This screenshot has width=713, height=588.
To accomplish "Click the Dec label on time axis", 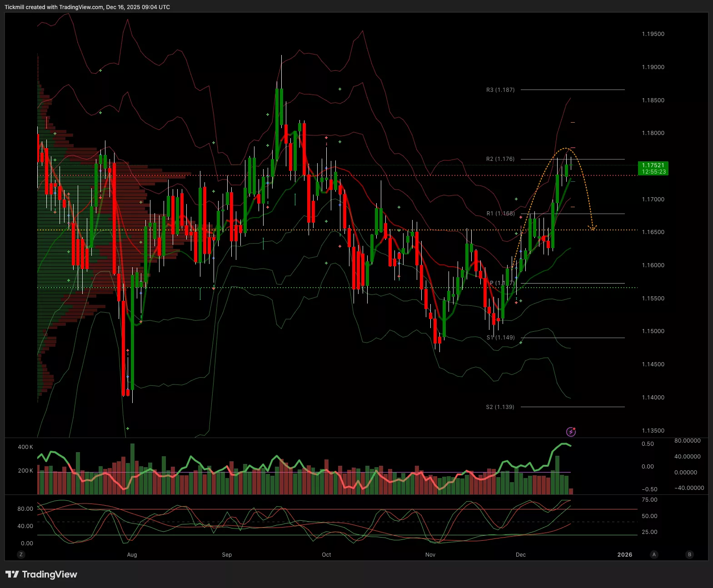I will (520, 555).
